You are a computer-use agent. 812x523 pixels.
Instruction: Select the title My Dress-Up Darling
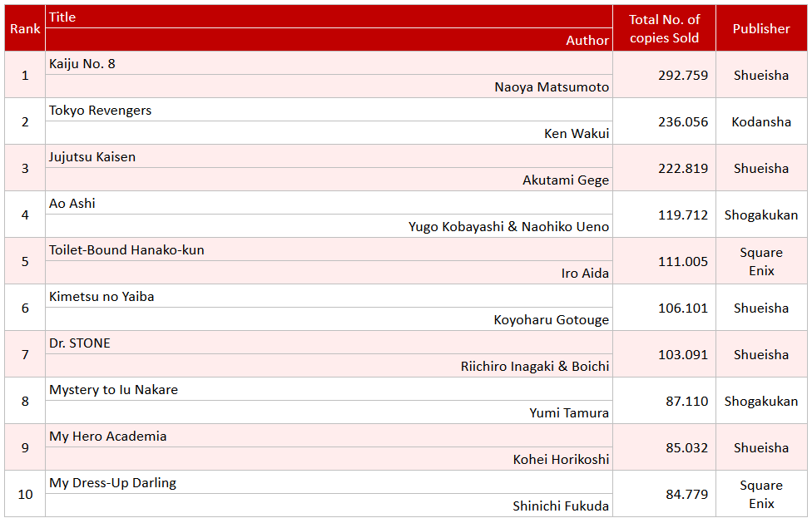click(112, 482)
